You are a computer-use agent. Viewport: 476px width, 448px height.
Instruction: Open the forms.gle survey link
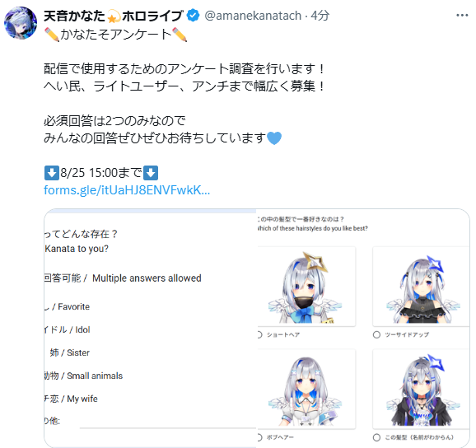pyautogui.click(x=127, y=190)
